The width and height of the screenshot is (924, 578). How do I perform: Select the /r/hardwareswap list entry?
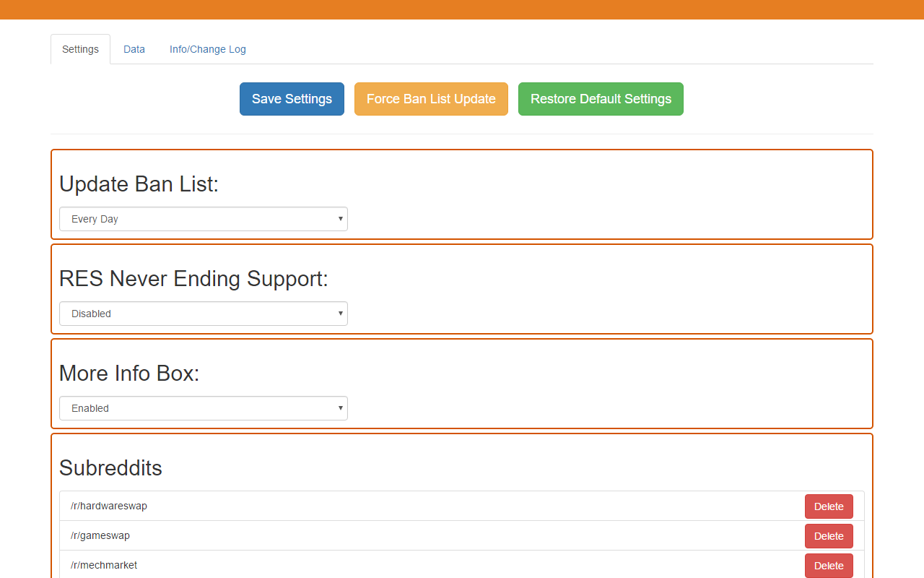pyautogui.click(x=462, y=506)
